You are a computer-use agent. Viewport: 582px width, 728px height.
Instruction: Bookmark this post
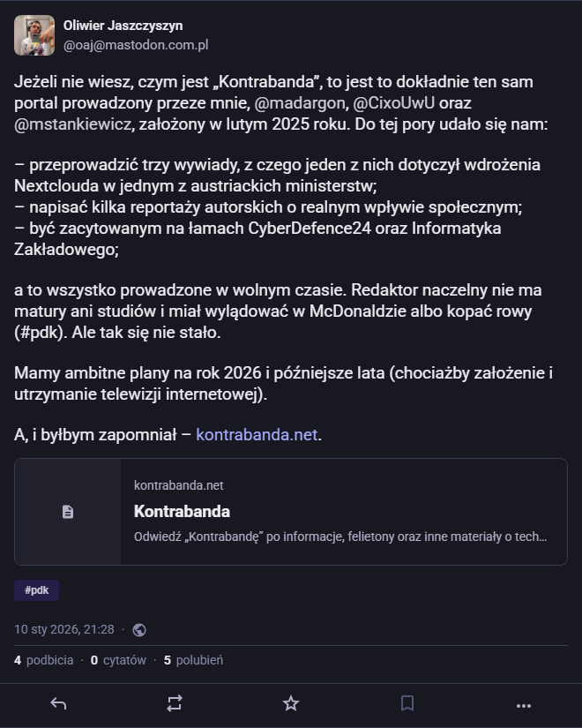[x=407, y=703]
